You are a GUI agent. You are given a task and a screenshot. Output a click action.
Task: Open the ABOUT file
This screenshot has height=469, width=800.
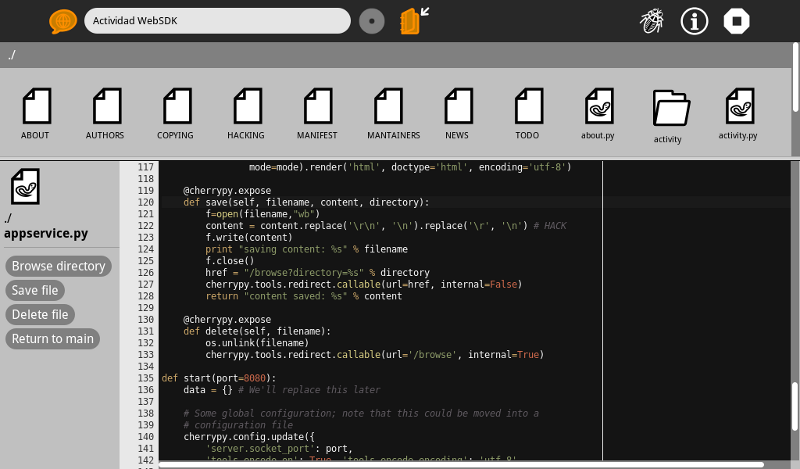(35, 106)
